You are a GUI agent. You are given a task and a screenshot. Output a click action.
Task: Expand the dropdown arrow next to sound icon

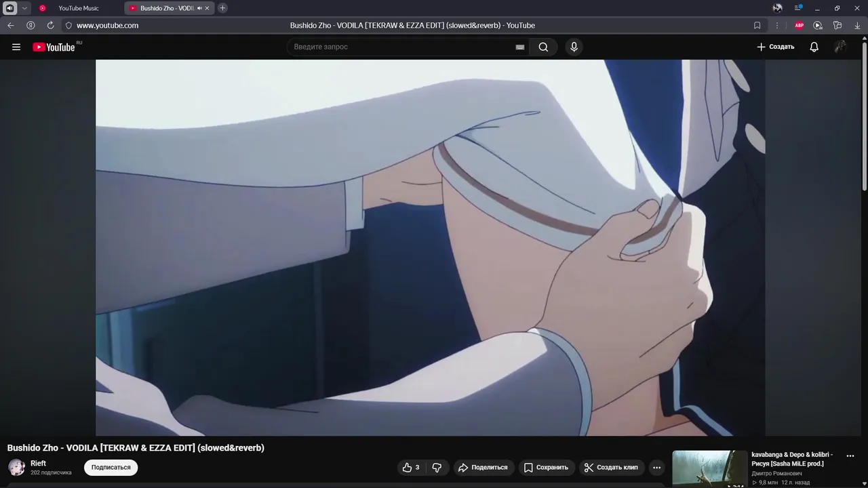coord(24,8)
